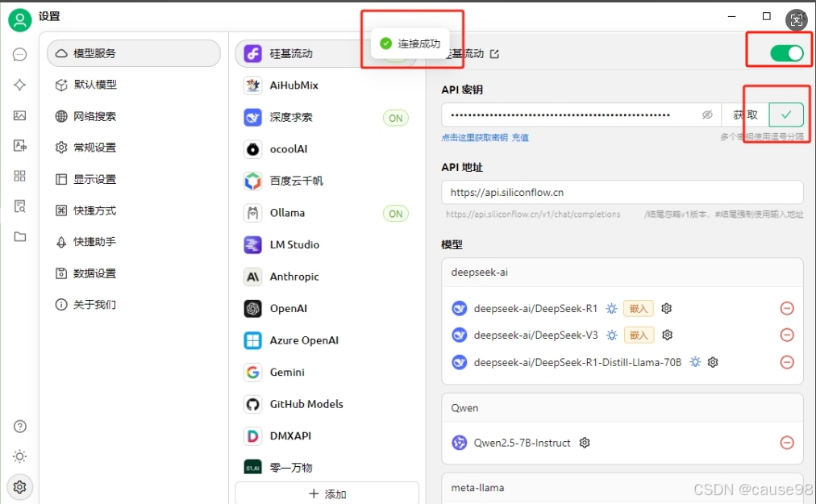Select the 硅基流动 provider
The image size is (816, 504).
[326, 53]
